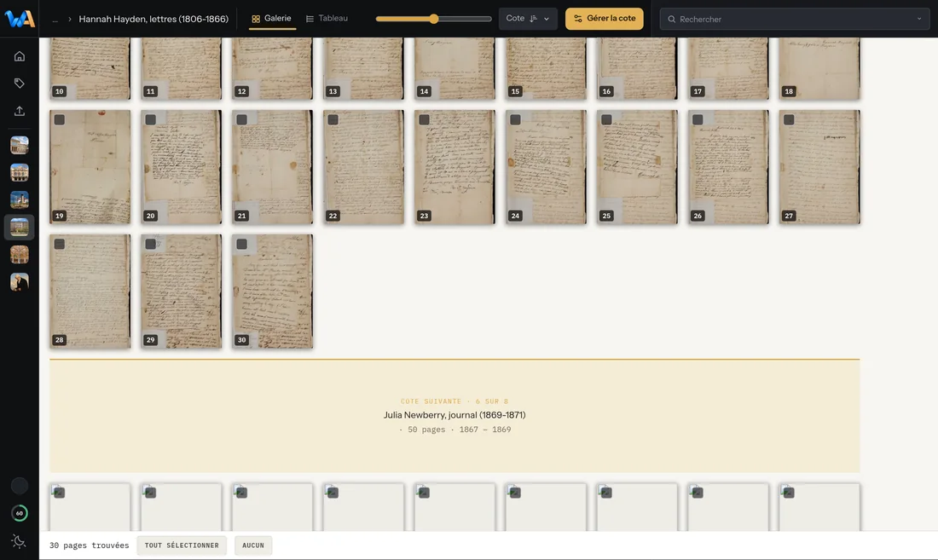
Task: Tick checkbox on page 28 thumbnail
Action: [59, 244]
